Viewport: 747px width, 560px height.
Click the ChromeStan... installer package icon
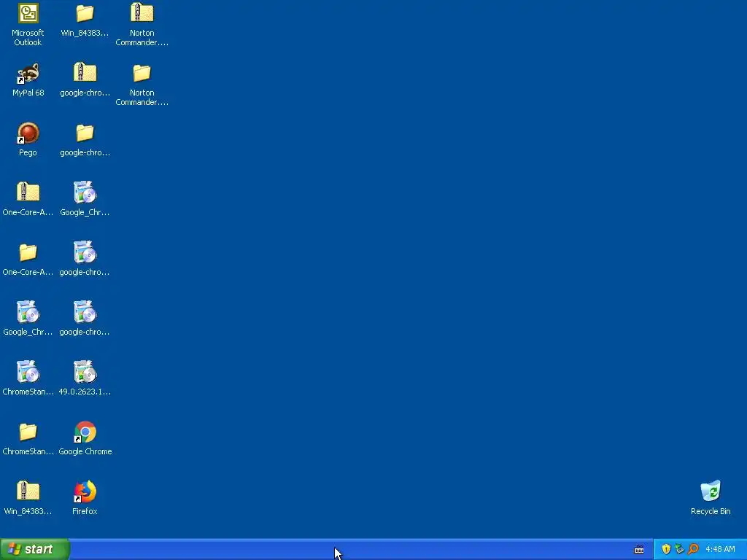click(x=28, y=378)
